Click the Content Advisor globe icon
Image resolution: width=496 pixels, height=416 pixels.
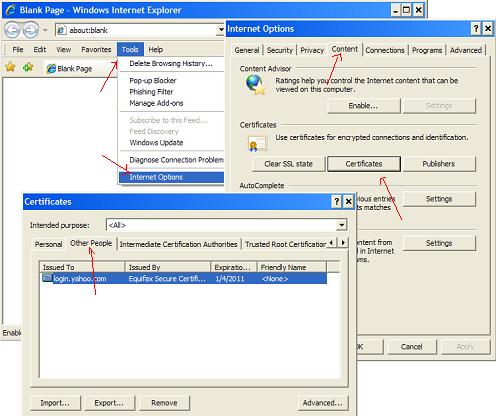click(255, 84)
